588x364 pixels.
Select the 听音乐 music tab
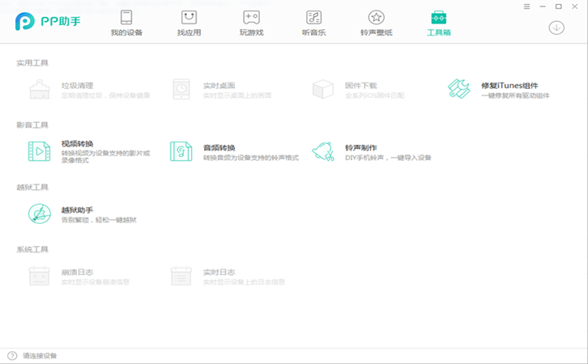point(313,23)
